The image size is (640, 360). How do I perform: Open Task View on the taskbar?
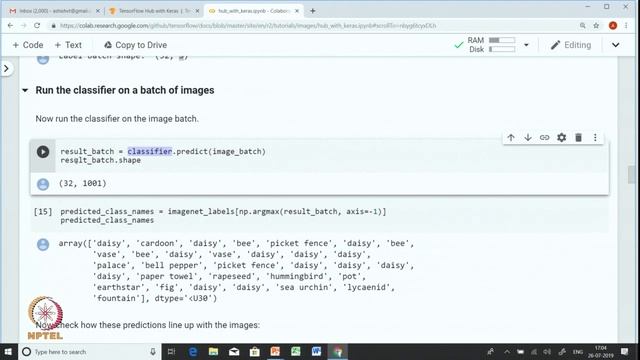[x=171, y=351]
